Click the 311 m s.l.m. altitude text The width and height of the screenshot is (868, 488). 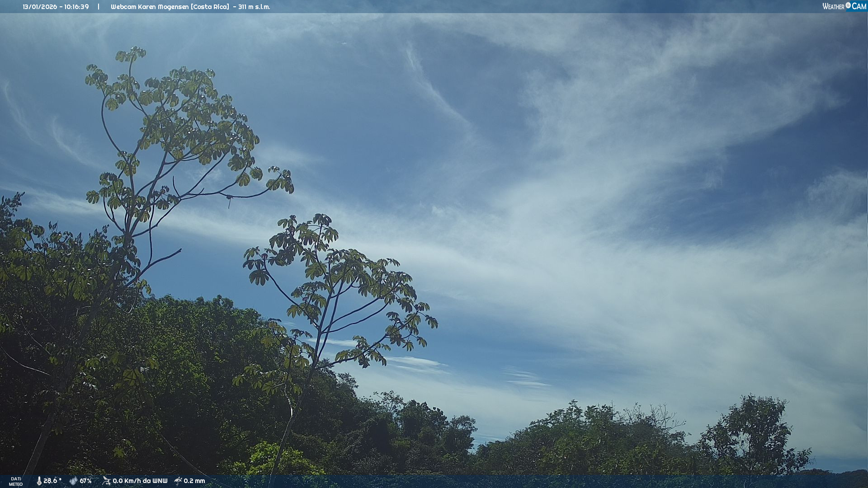254,7
